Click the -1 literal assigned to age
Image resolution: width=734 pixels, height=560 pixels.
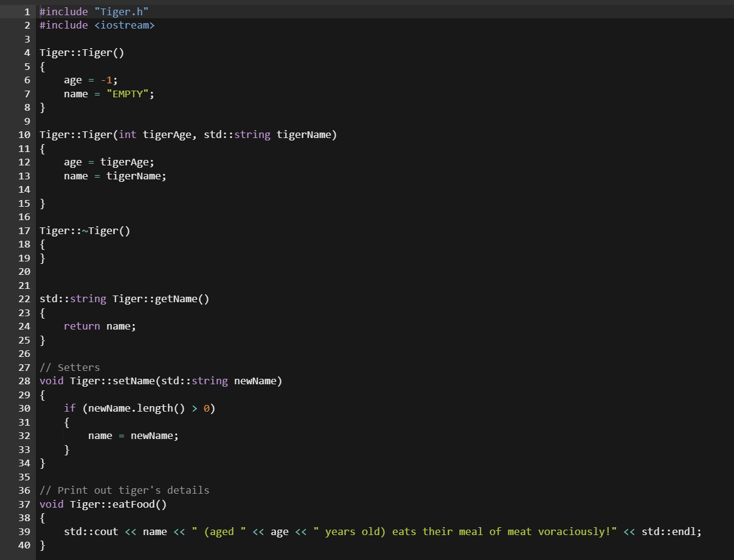coord(106,80)
